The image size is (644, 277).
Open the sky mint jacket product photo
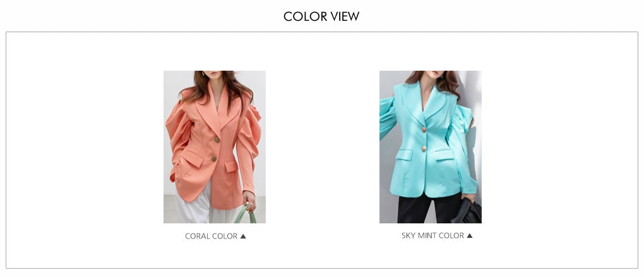tap(431, 147)
